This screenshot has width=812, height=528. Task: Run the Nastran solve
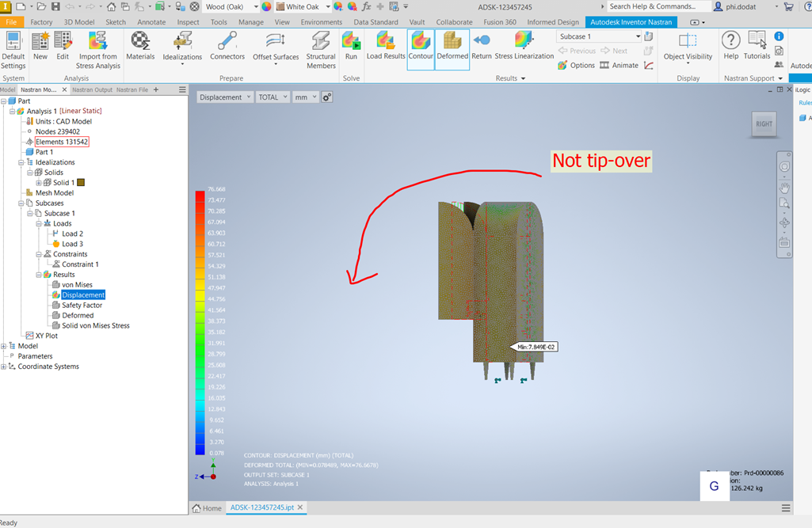tap(351, 47)
